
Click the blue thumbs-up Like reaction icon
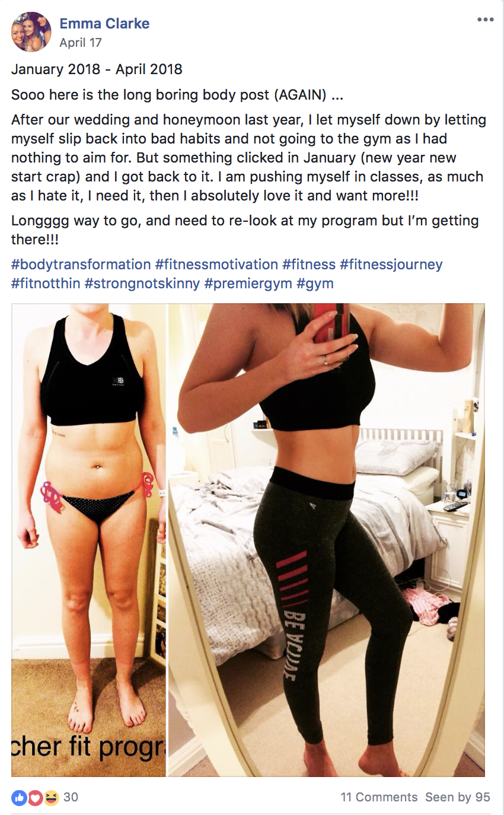[x=19, y=798]
